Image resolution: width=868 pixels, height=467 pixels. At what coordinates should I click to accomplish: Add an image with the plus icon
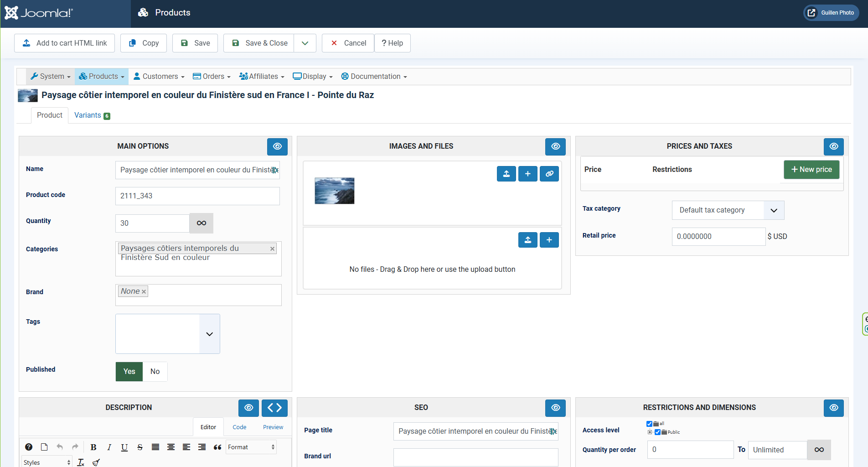coord(527,174)
